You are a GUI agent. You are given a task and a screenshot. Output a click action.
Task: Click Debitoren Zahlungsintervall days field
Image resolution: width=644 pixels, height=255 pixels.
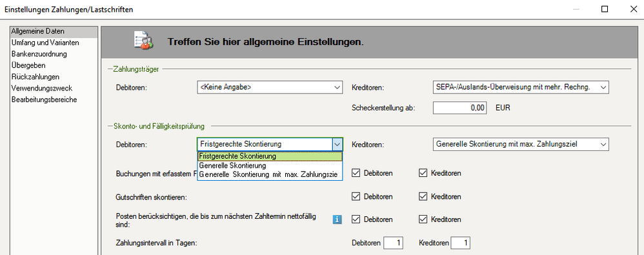click(x=394, y=243)
